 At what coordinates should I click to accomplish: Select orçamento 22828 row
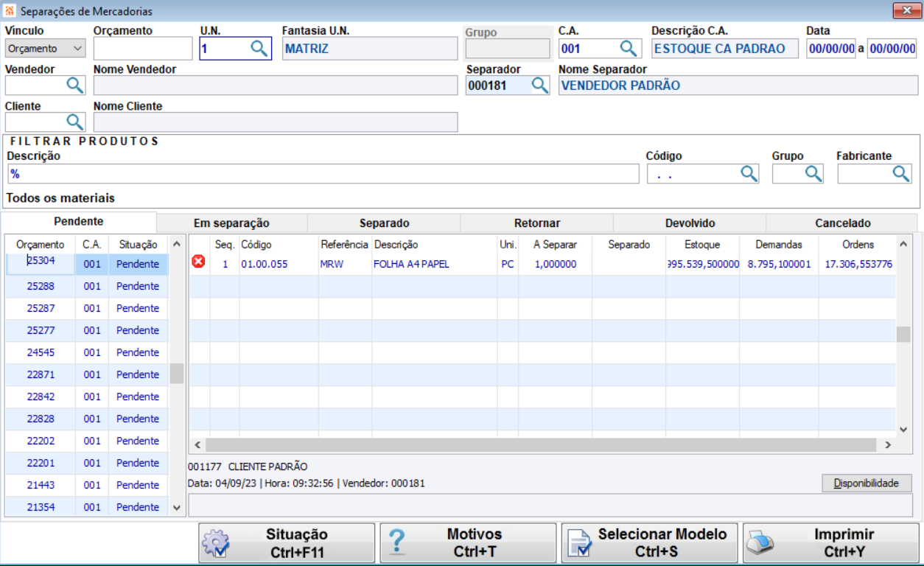(x=87, y=419)
